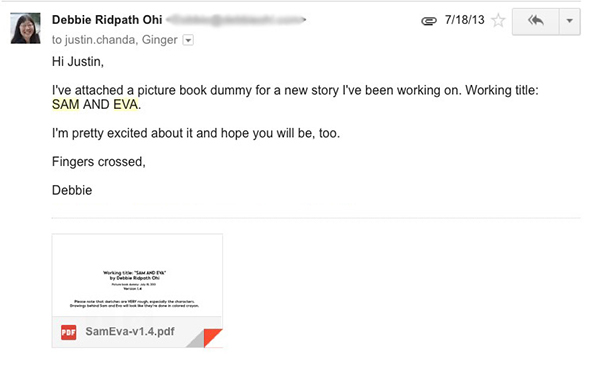Click the paperclip attachment icon
Viewport: 600px width, 371px height.
tap(429, 21)
